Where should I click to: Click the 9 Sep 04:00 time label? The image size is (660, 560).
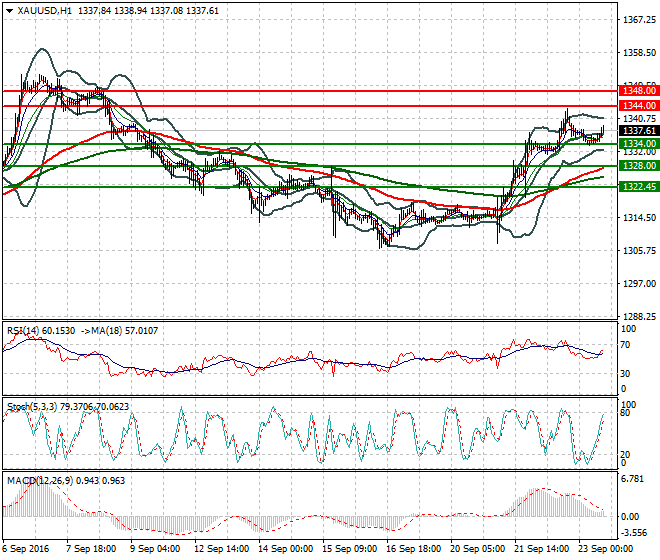point(155,549)
